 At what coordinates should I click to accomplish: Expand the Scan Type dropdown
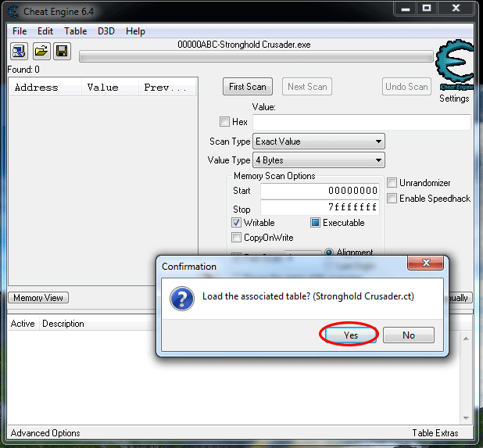click(x=319, y=142)
